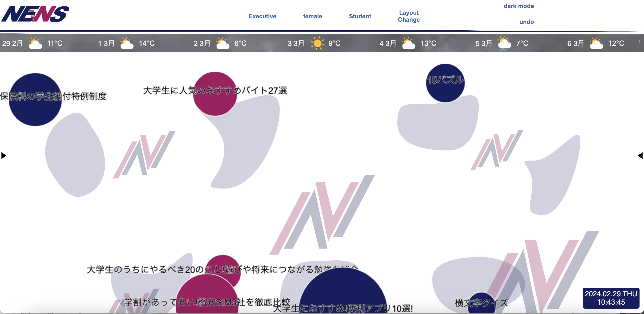Click the 14°C temperature reading
The image size is (644, 314).
point(147,43)
